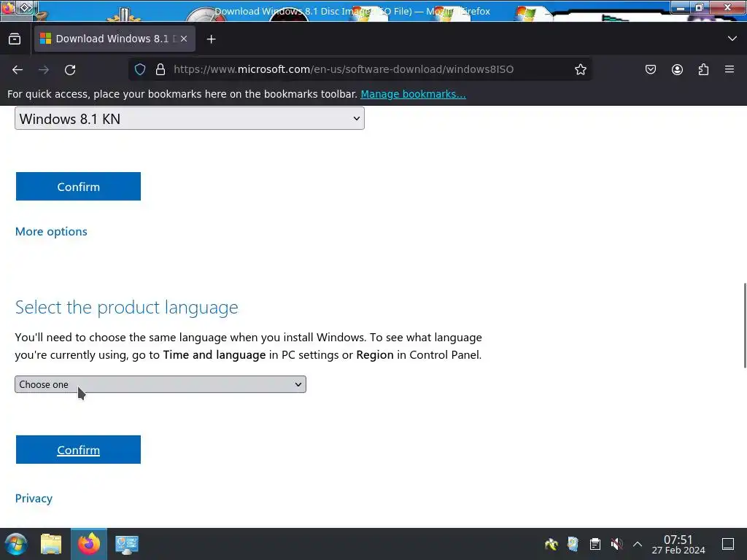Click the 'Select the product language' heading
The width and height of the screenshot is (747, 560).
click(127, 308)
